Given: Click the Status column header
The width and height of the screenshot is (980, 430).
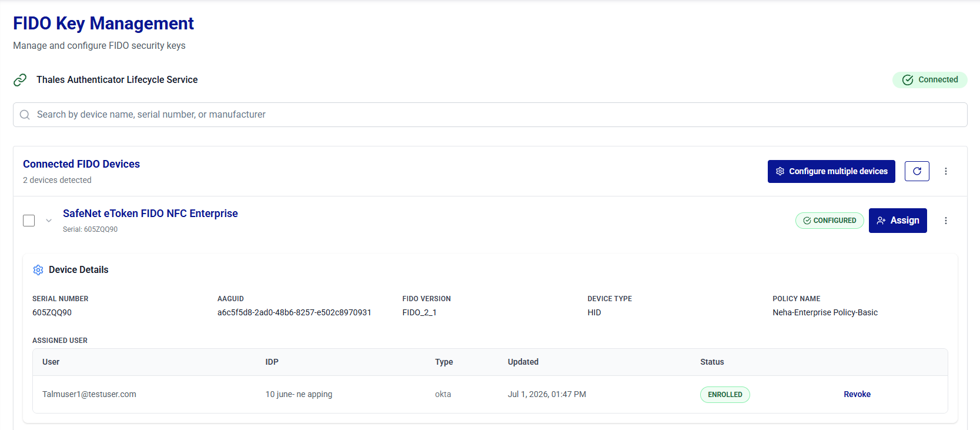Looking at the screenshot, I should point(712,362).
